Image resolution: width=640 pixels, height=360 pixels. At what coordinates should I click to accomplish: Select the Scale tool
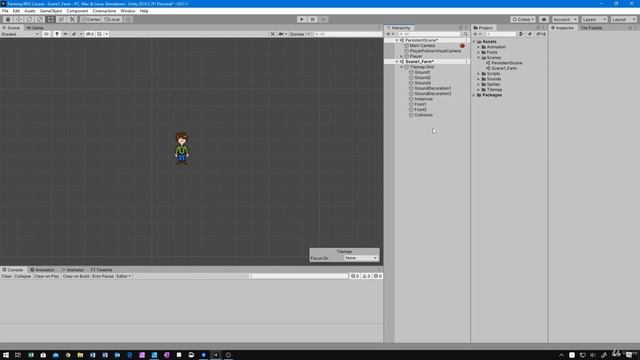(40, 19)
